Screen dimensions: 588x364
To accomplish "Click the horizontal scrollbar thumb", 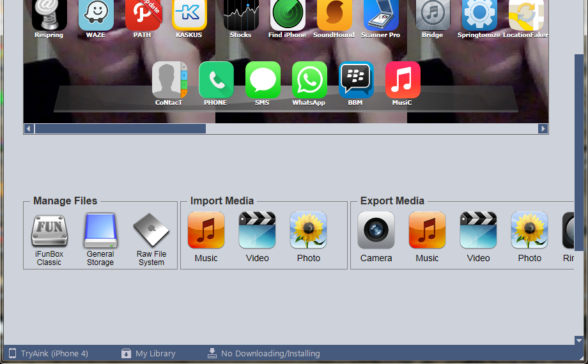I will (x=120, y=128).
